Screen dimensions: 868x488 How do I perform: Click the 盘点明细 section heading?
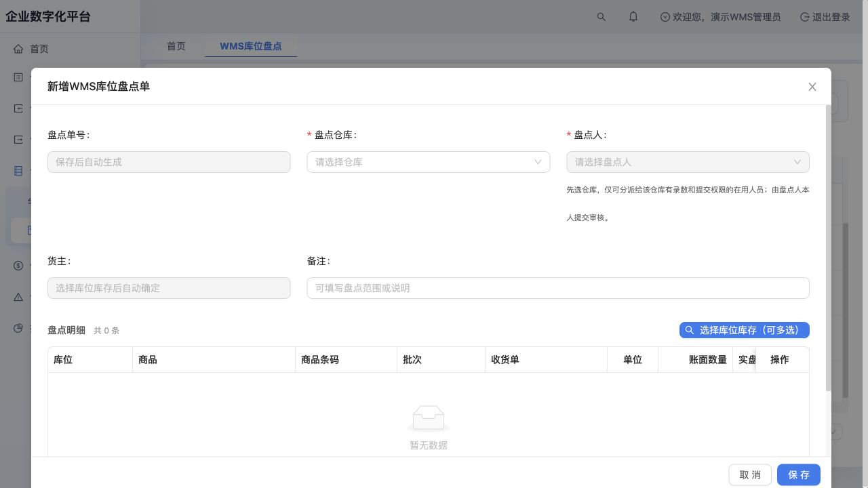tap(66, 330)
